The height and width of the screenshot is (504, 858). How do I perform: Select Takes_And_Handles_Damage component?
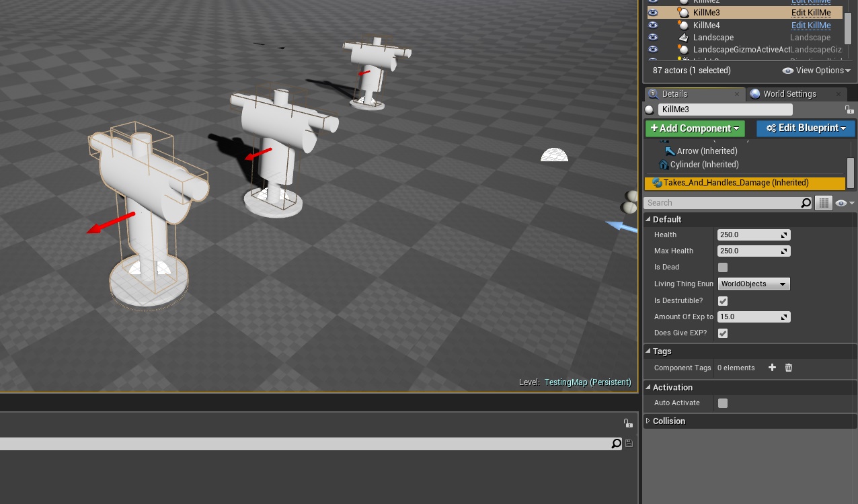744,183
